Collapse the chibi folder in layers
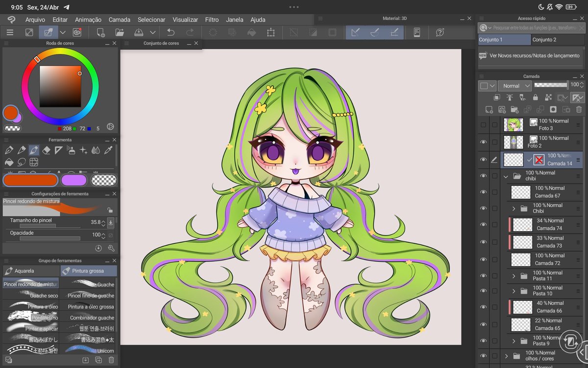Image resolution: width=588 pixels, height=368 pixels. point(506,176)
